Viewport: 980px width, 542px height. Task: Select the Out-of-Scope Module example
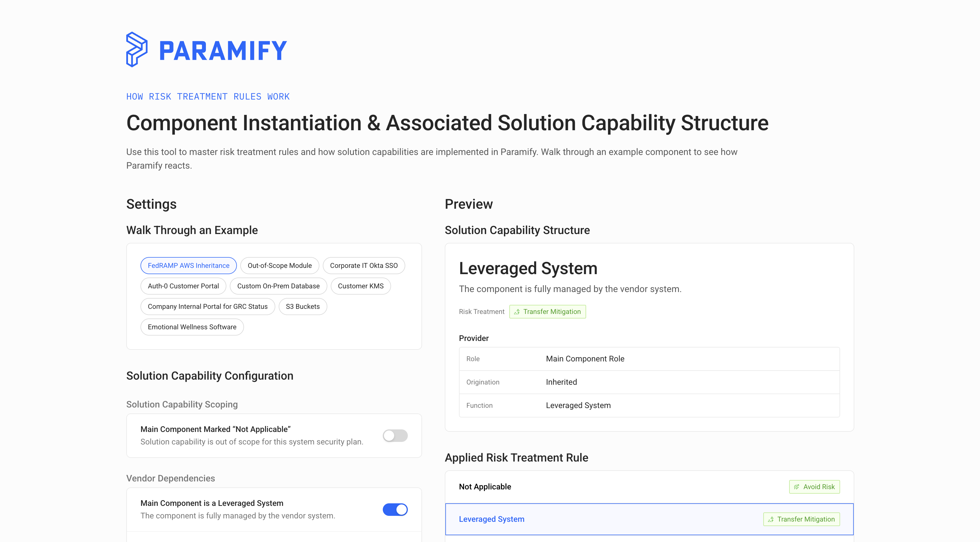(x=280, y=266)
